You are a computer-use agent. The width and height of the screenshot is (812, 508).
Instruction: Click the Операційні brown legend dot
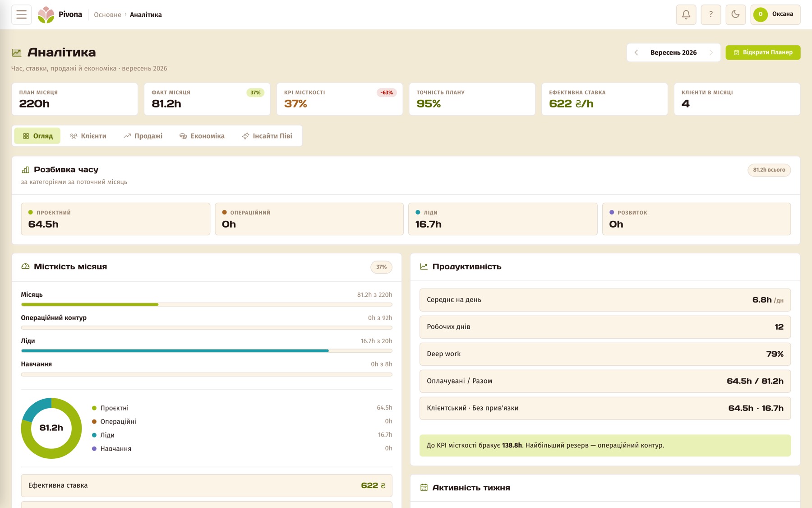pyautogui.click(x=94, y=422)
